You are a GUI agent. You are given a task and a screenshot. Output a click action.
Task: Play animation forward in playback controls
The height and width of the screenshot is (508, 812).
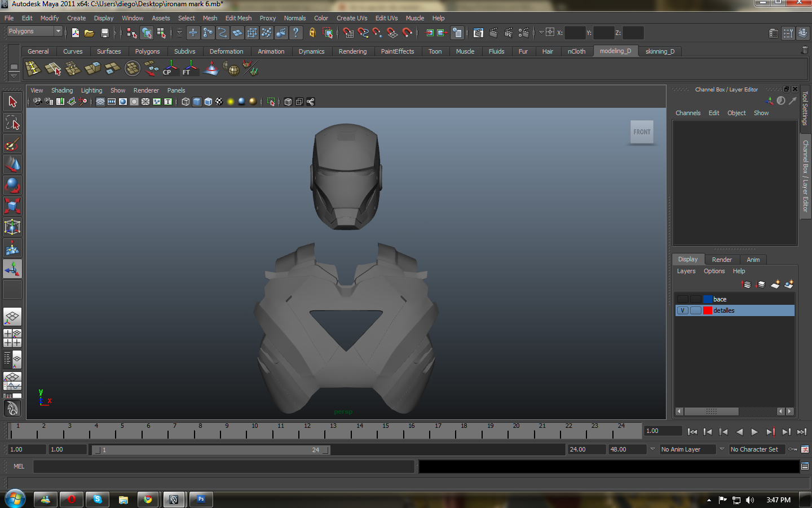click(754, 432)
